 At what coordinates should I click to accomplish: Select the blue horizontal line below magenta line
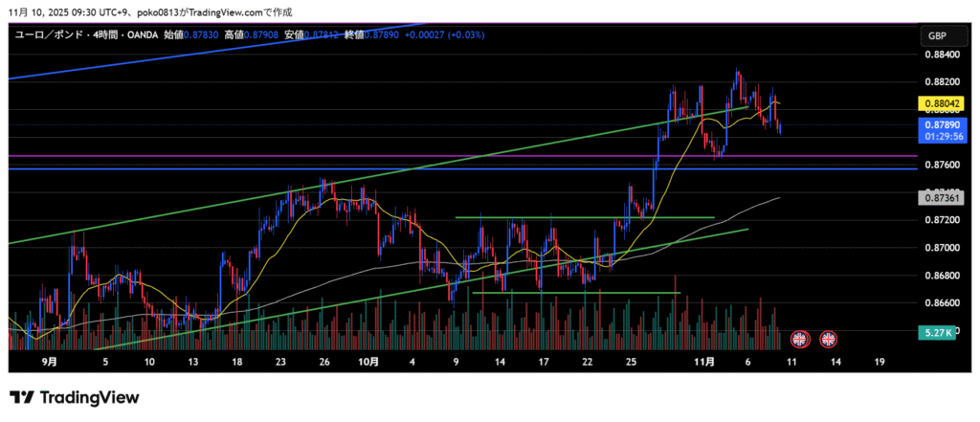click(x=287, y=168)
